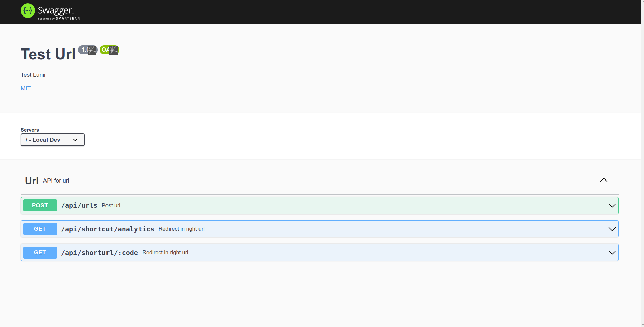Open the Servers dropdown

(52, 139)
